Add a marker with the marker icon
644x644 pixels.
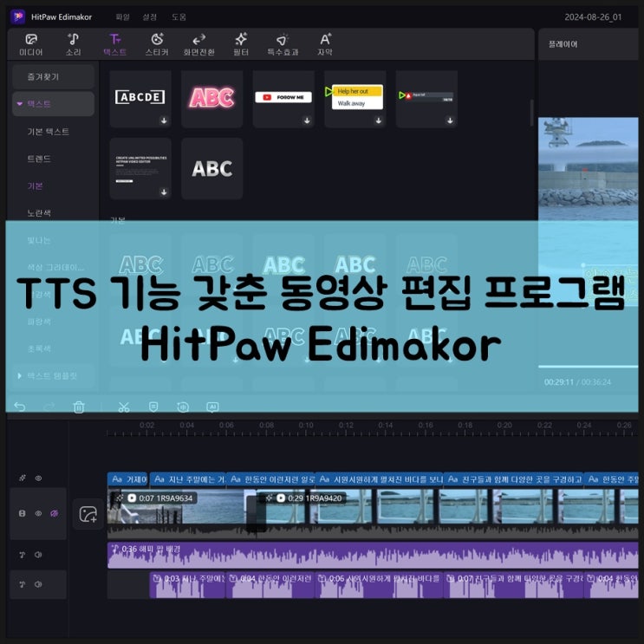tap(153, 407)
